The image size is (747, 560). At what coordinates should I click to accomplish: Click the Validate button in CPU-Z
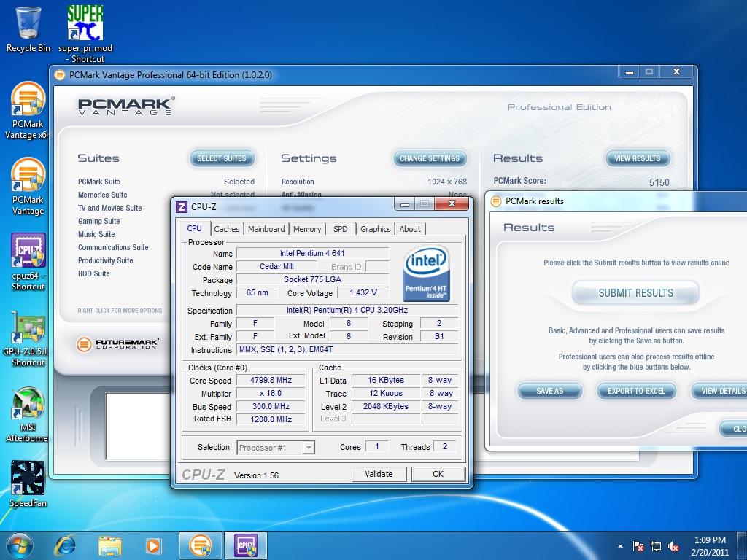pyautogui.click(x=379, y=474)
